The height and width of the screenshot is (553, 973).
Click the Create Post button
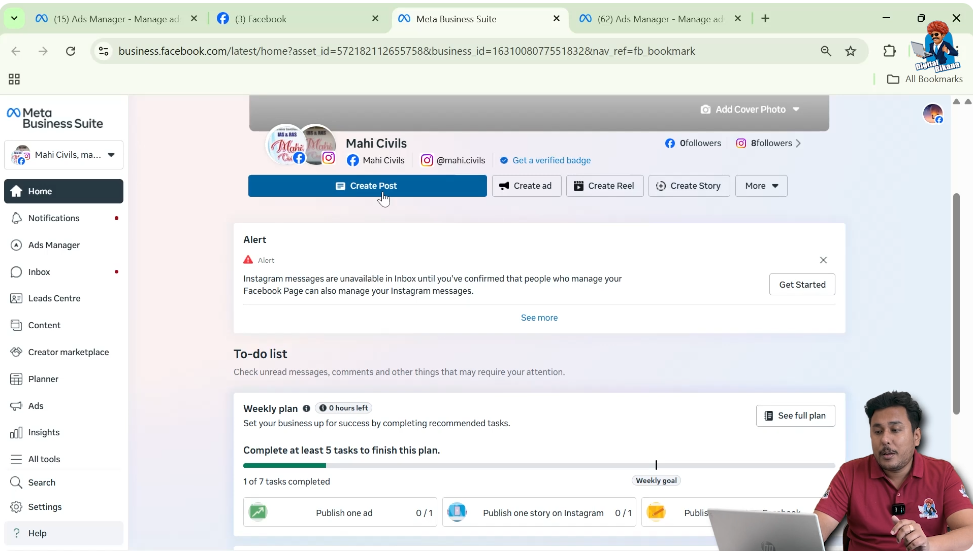(367, 186)
